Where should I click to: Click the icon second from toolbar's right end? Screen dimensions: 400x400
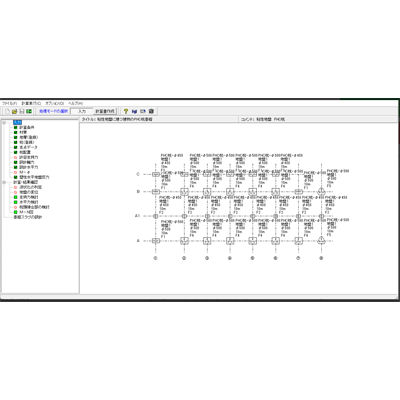143,111
